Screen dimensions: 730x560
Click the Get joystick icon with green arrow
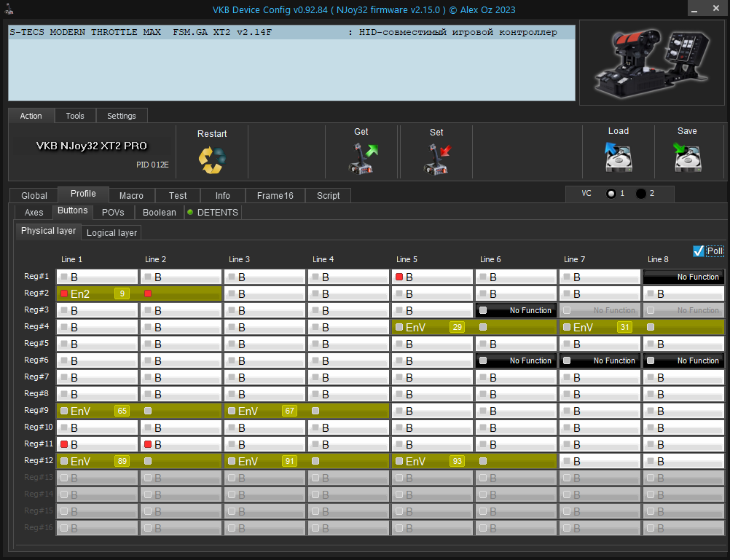point(363,158)
